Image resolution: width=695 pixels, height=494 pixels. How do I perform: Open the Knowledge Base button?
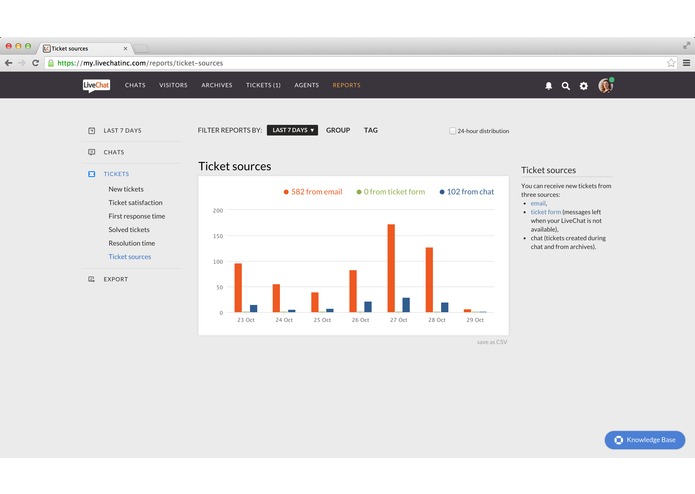(645, 440)
